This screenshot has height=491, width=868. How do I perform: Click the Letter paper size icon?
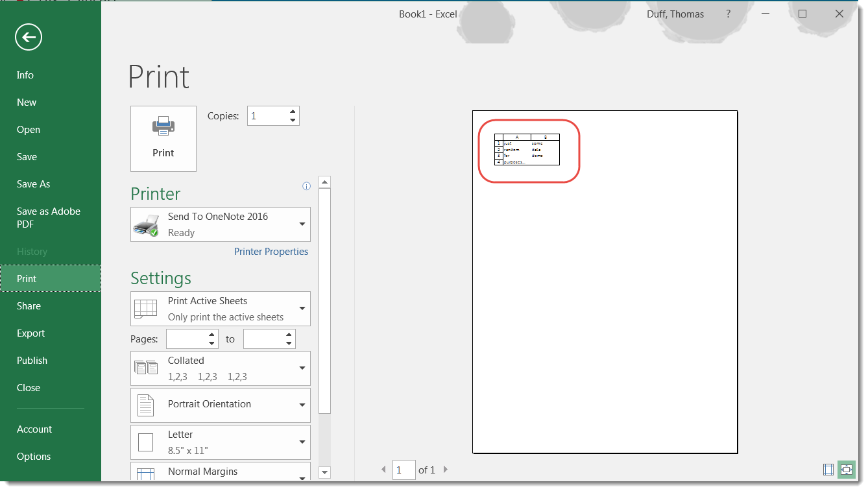(x=145, y=441)
